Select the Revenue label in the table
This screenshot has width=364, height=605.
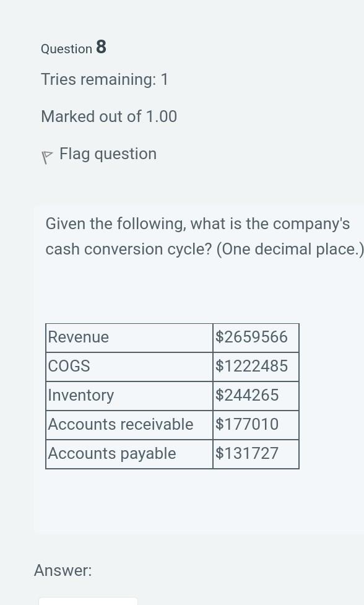[78, 337]
